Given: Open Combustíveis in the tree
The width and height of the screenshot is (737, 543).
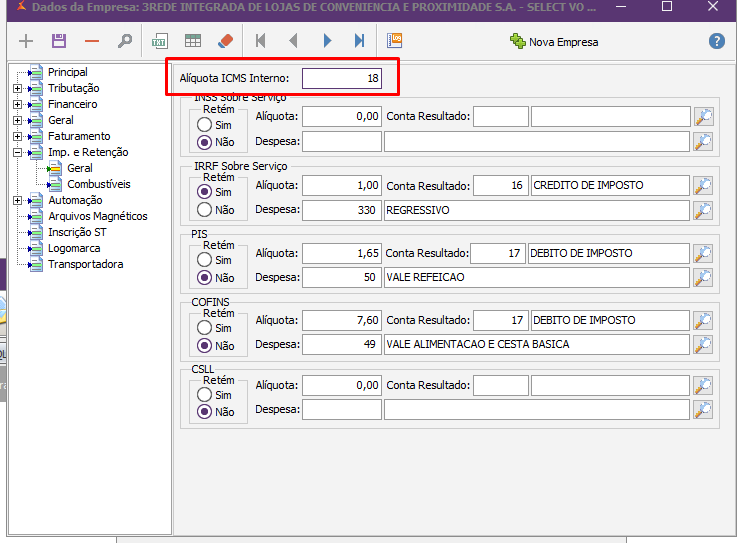Looking at the screenshot, I should 99,184.
